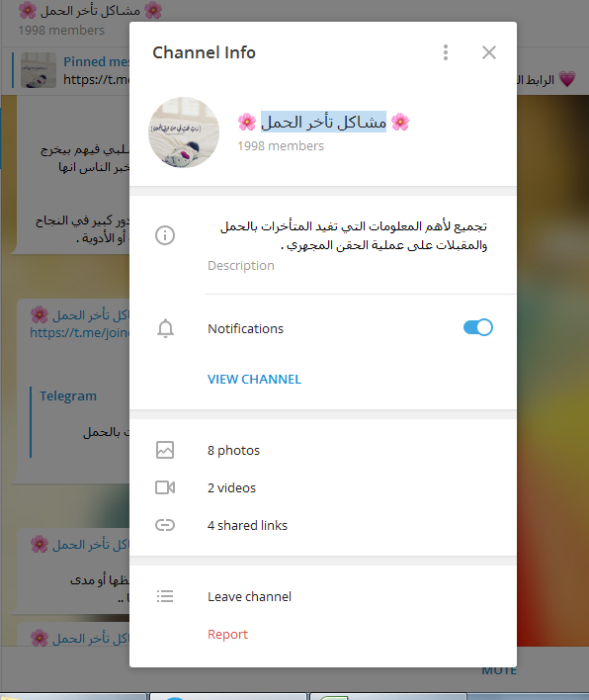This screenshot has height=700, width=589.
Task: Close the Channel Info dialog
Action: tap(489, 52)
